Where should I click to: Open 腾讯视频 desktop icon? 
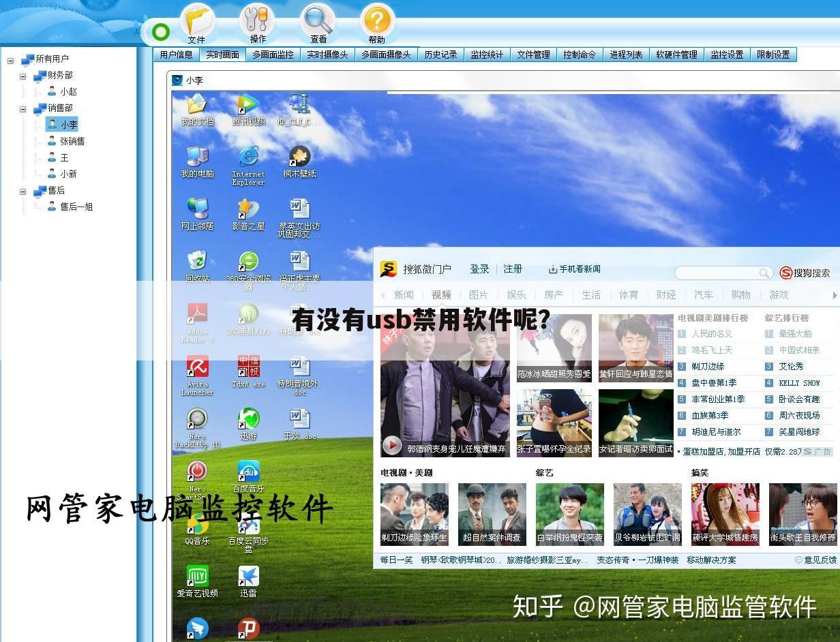tap(248, 110)
